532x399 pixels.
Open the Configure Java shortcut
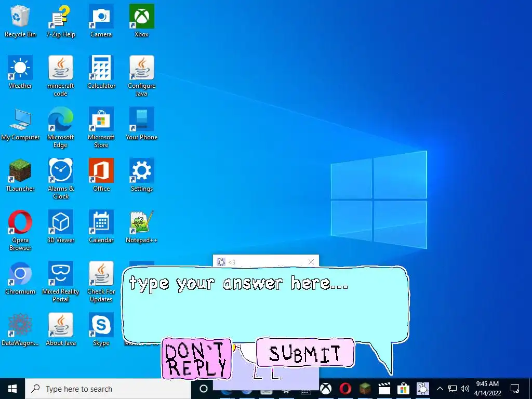point(141,76)
